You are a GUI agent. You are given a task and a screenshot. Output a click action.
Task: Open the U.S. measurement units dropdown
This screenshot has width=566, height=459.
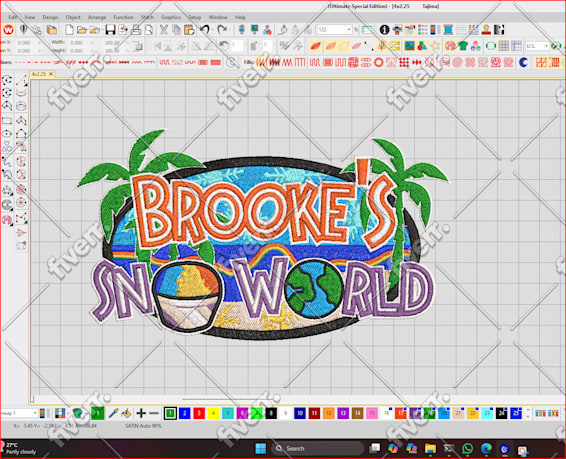click(546, 46)
